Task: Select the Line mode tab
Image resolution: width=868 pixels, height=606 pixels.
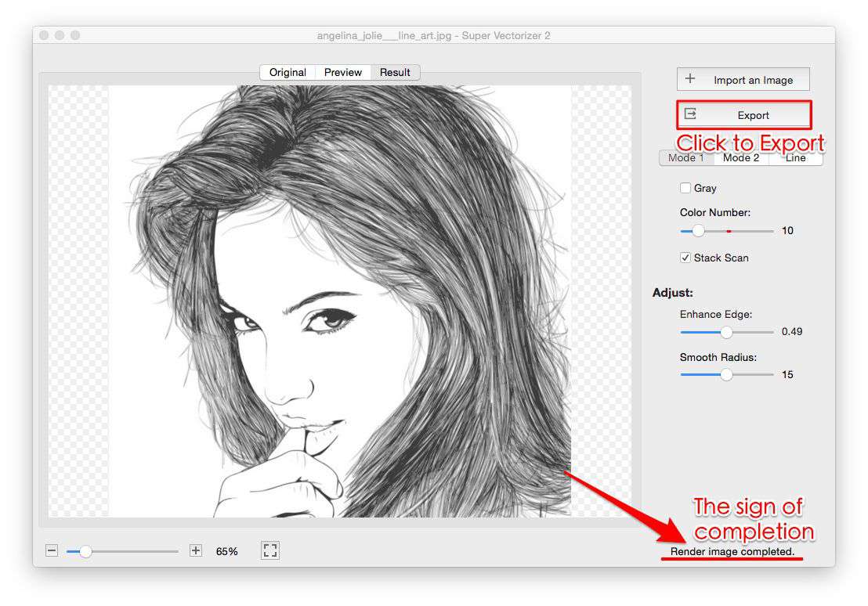Action: [795, 157]
